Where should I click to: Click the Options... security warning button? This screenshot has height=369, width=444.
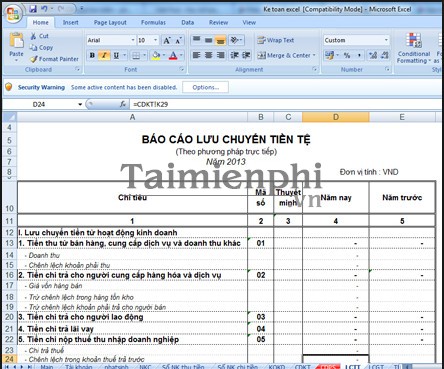click(205, 87)
